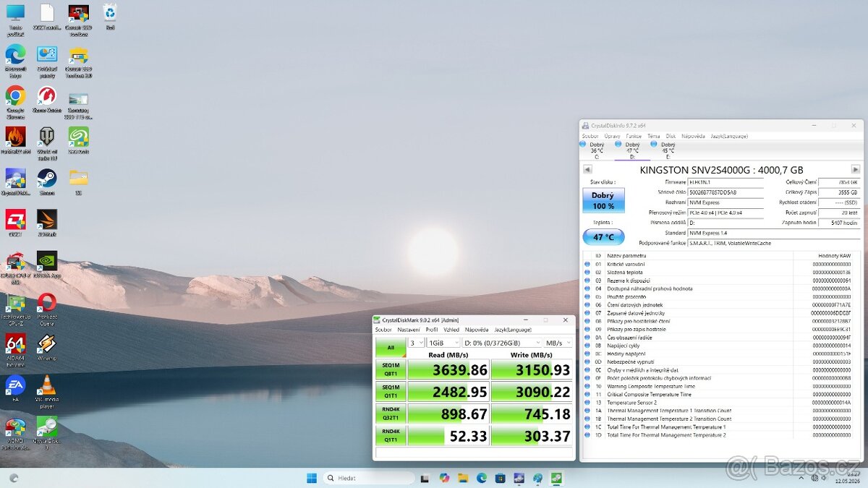The image size is (868, 488).
Task: Open World of Tanks desktop shortcut
Action: [x=47, y=143]
